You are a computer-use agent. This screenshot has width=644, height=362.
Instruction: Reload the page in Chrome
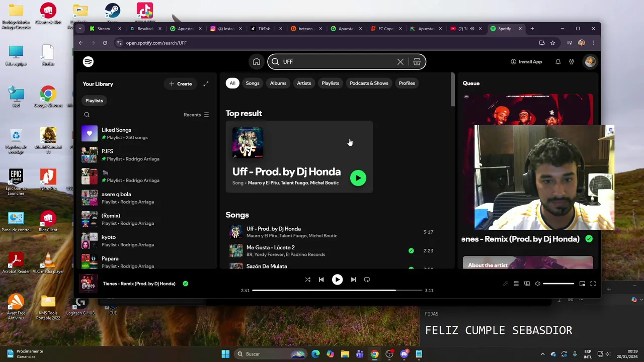pos(105,43)
